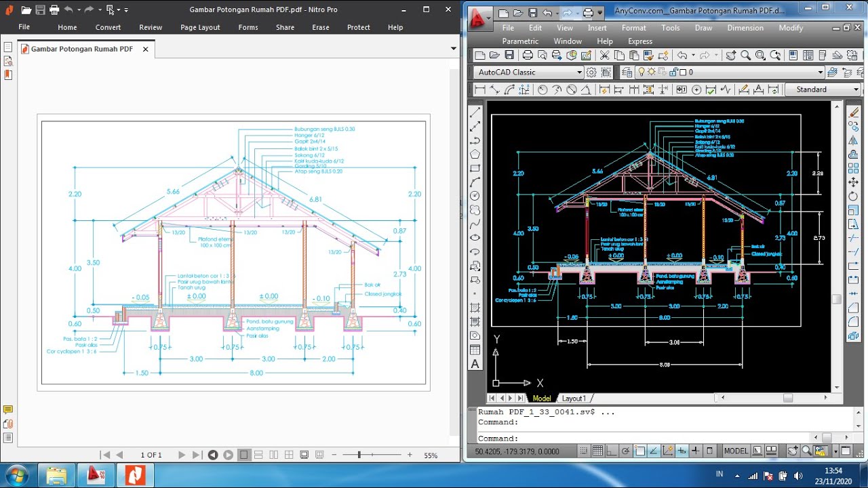Click the Workspace Settings gear icon
Image resolution: width=868 pixels, height=488 pixels.
(x=591, y=72)
